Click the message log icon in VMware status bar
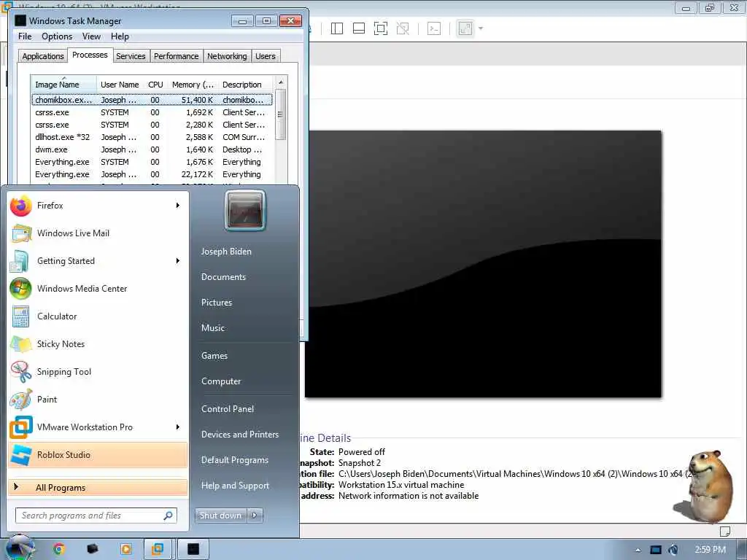 click(725, 531)
